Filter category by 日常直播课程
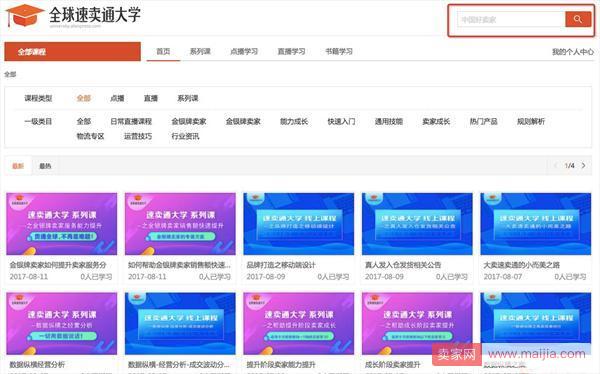Screen dimensions: 600x374 click(131, 121)
